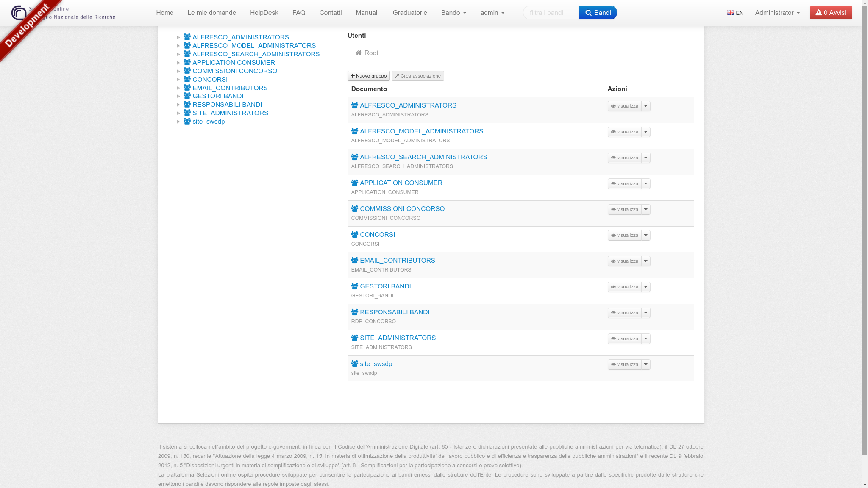Click group icon beside GESTORI BANDI table row
Screen dimensions: 868x488
[x=355, y=286]
